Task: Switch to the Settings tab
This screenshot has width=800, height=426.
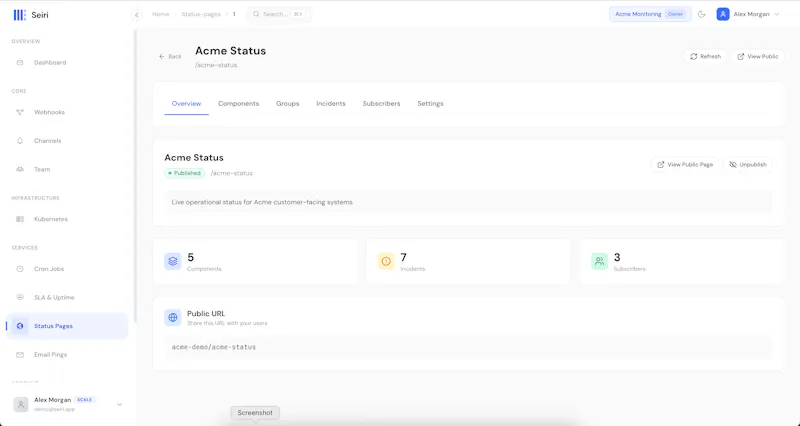Action: click(430, 104)
